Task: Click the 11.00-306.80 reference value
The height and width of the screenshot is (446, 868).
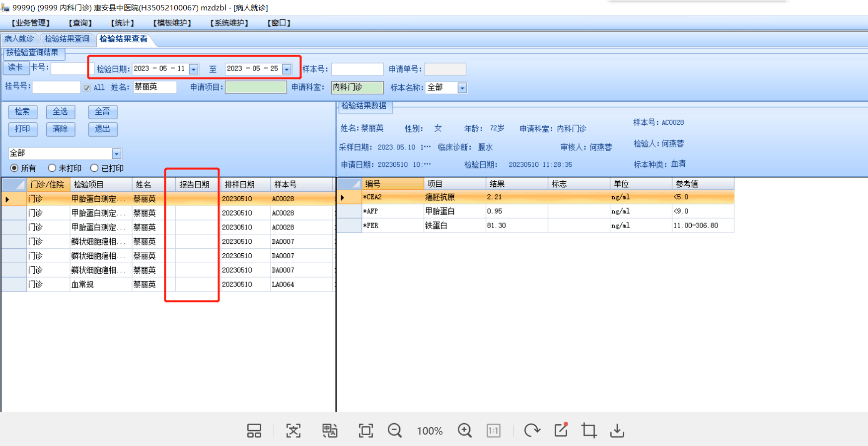Action: [696, 225]
